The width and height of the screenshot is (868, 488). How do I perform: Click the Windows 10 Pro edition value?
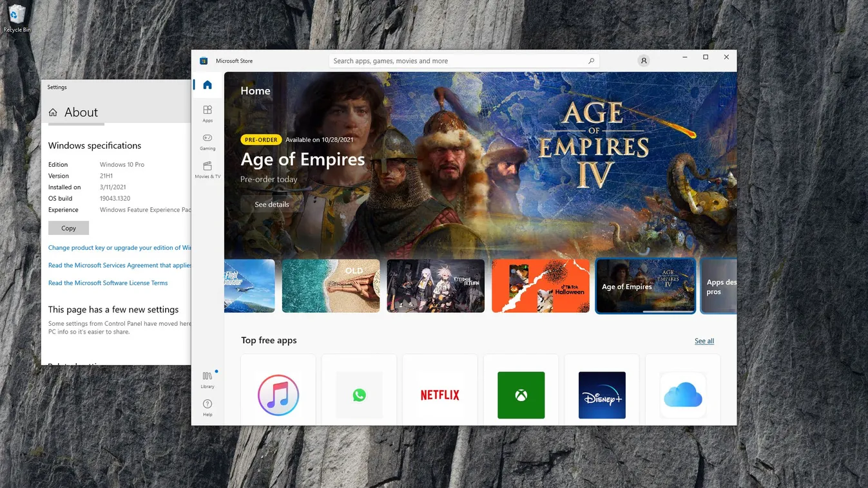click(122, 165)
